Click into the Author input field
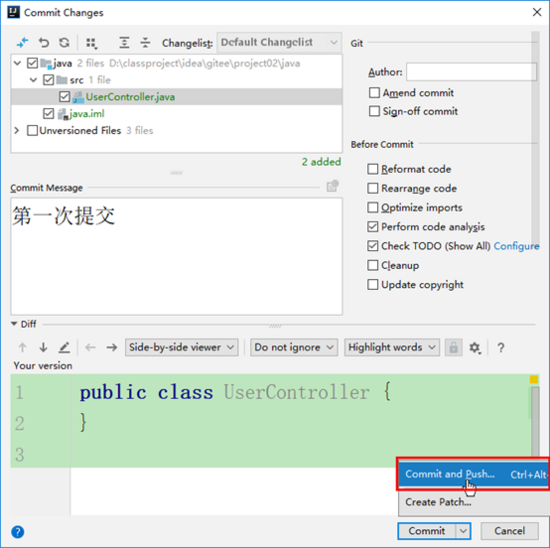This screenshot has width=550, height=548. click(471, 72)
